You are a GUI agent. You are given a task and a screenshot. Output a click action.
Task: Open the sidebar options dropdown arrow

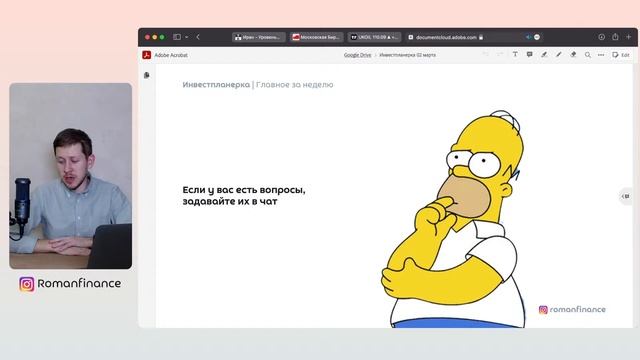(x=187, y=37)
